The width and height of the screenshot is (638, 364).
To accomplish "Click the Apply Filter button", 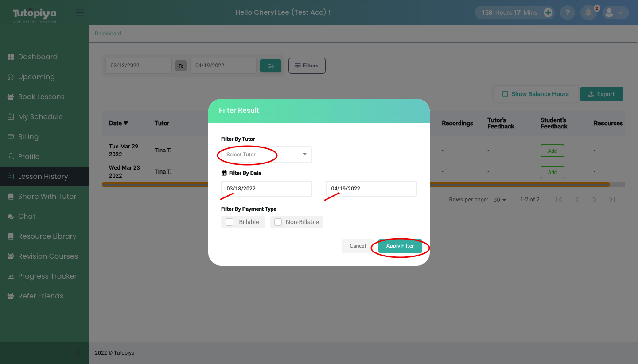I will [400, 246].
